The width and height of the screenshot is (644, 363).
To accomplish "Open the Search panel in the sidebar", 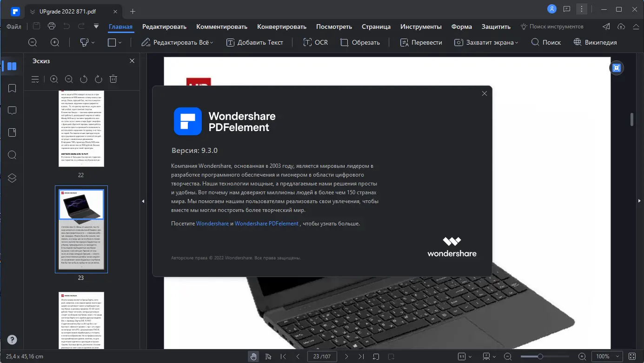I will coord(12,155).
